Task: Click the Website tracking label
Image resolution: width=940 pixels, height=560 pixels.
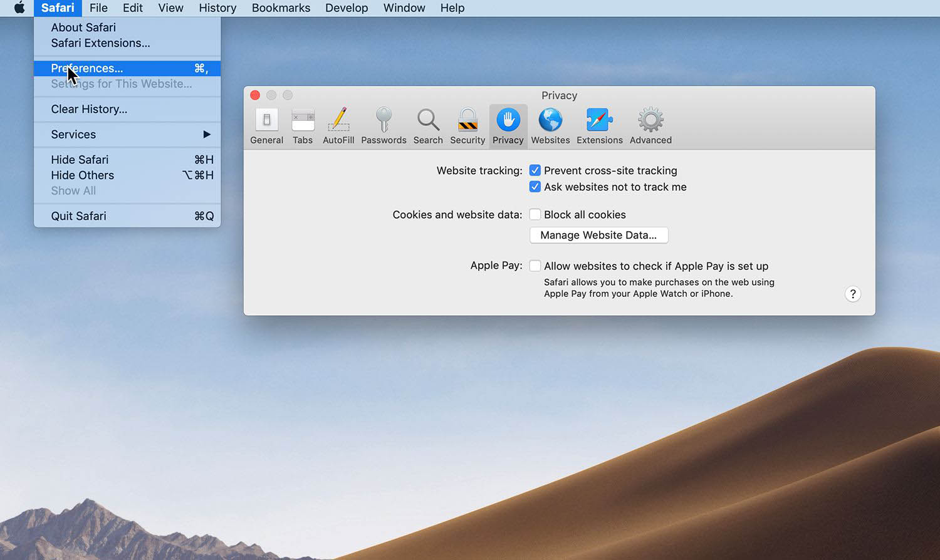Action: point(479,170)
